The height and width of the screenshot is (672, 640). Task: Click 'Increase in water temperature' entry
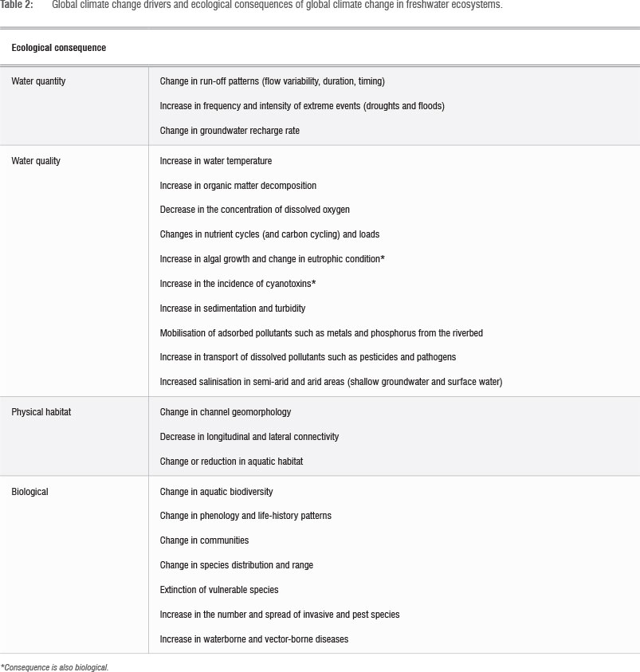215,161
